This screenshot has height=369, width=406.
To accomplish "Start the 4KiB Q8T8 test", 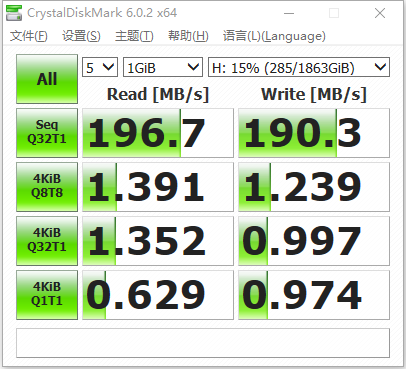I will click(x=47, y=187).
